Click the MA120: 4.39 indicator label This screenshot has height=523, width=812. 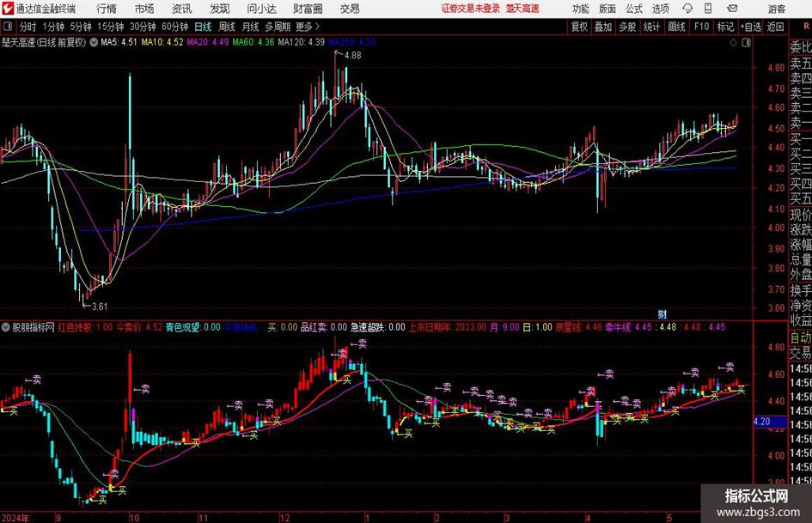[302, 42]
